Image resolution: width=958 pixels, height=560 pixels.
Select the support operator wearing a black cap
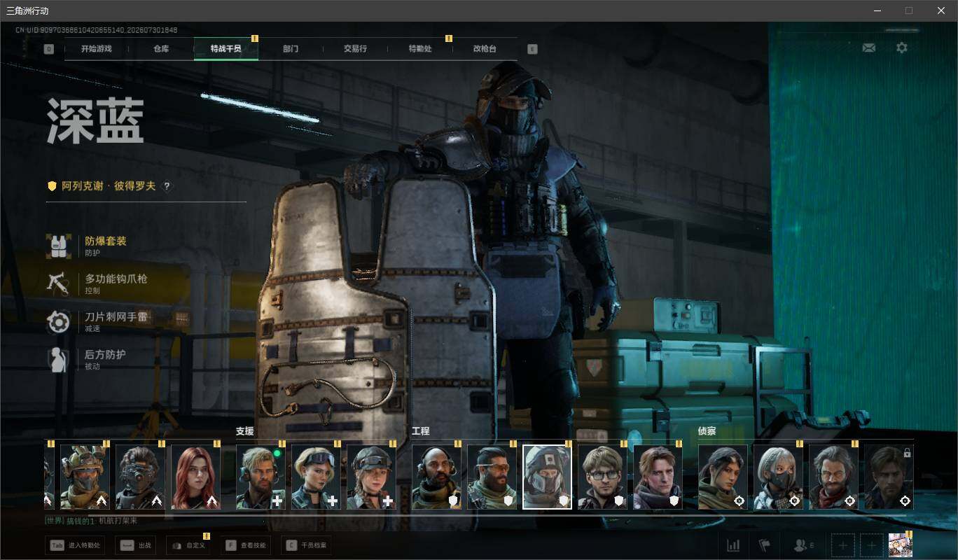371,477
